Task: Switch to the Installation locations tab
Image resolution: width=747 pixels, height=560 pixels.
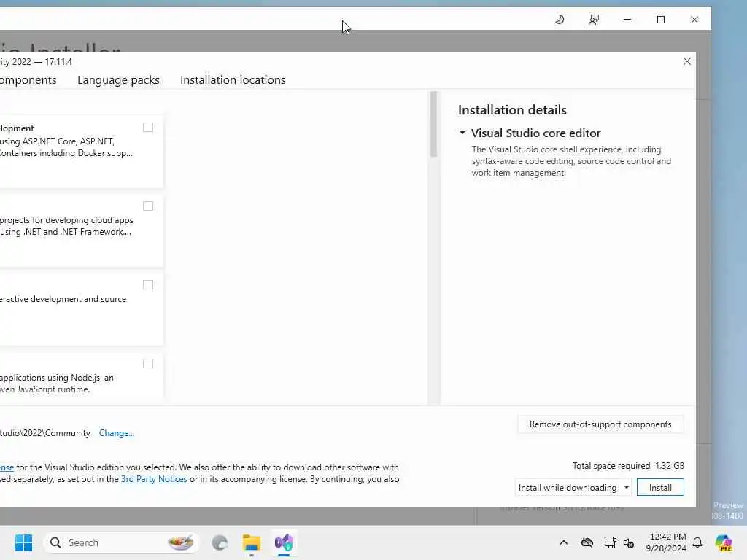Action: [233, 80]
